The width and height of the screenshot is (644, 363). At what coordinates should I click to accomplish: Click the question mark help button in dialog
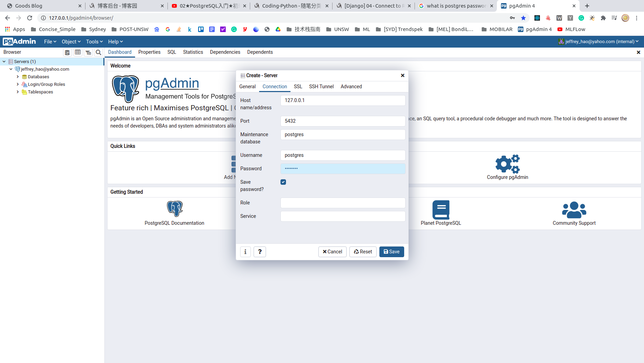pos(260,252)
